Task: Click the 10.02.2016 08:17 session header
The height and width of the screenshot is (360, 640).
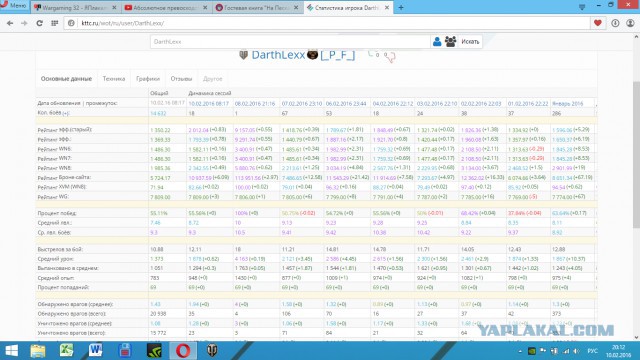Action: coord(209,104)
